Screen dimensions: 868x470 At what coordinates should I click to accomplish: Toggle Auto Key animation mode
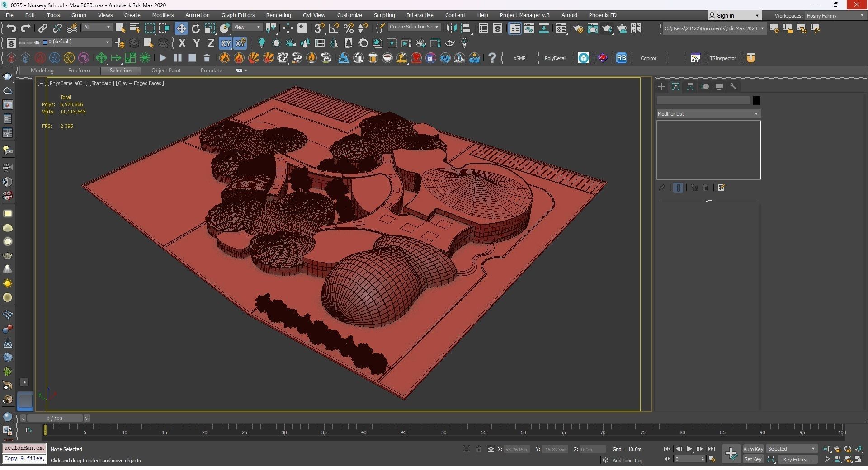coord(753,449)
